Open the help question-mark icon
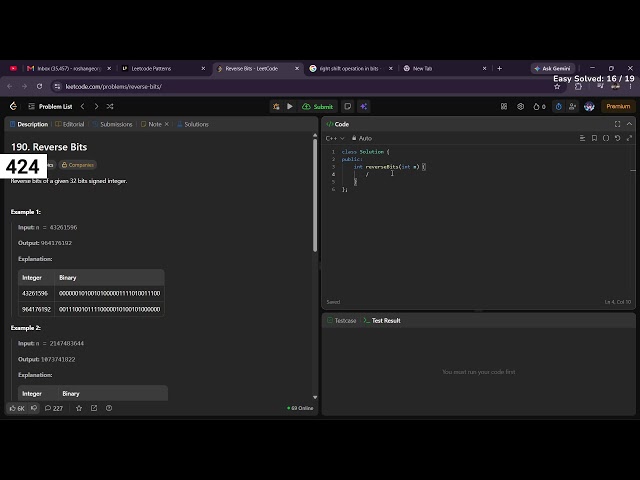640x480 pixels. tap(109, 408)
